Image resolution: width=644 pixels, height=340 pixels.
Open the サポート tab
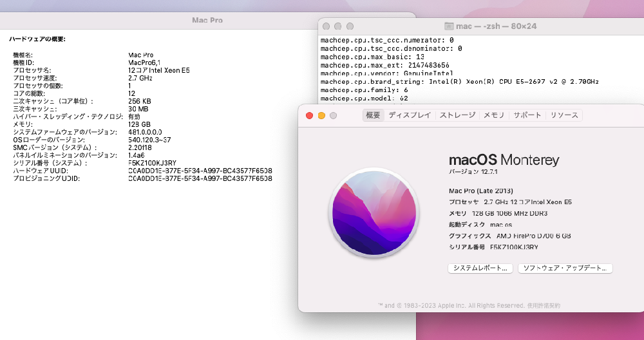point(527,115)
